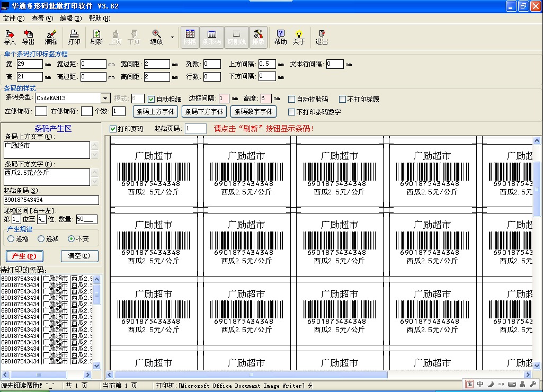Click the 导出 (Export) toolbar icon

click(28, 37)
